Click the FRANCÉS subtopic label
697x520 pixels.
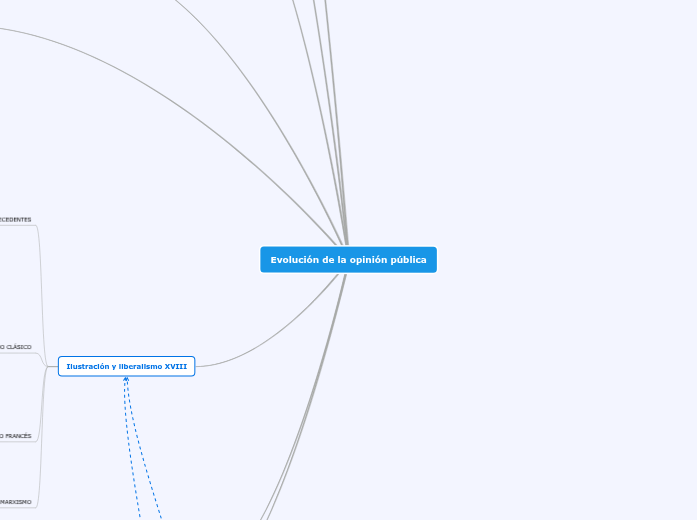pyautogui.click(x=16, y=436)
